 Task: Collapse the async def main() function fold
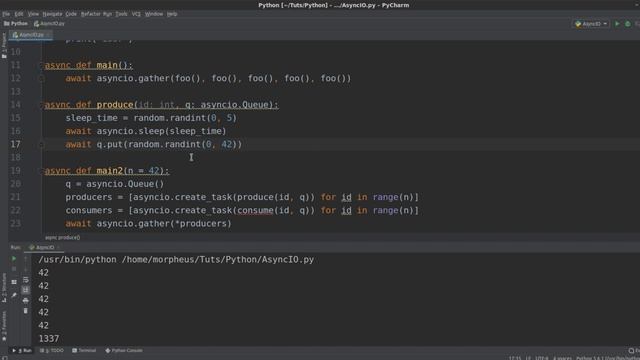[42, 65]
